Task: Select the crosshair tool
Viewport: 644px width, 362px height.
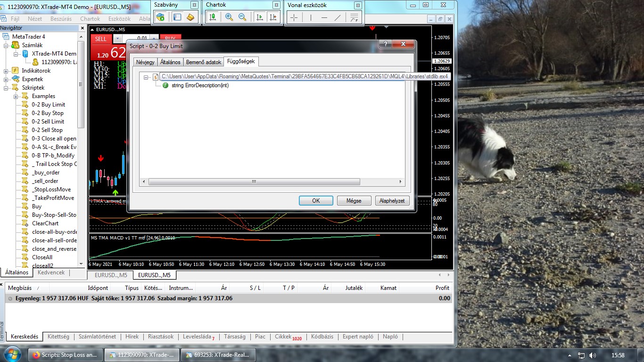Action: click(294, 17)
